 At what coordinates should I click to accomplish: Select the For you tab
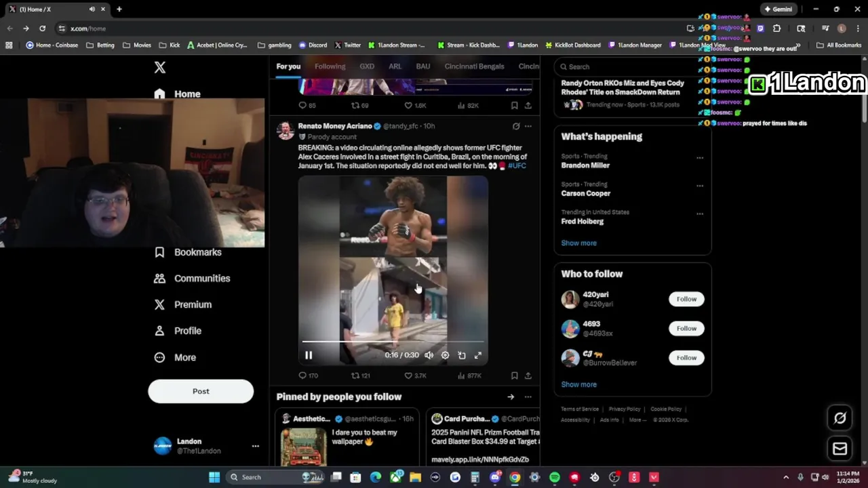(288, 66)
